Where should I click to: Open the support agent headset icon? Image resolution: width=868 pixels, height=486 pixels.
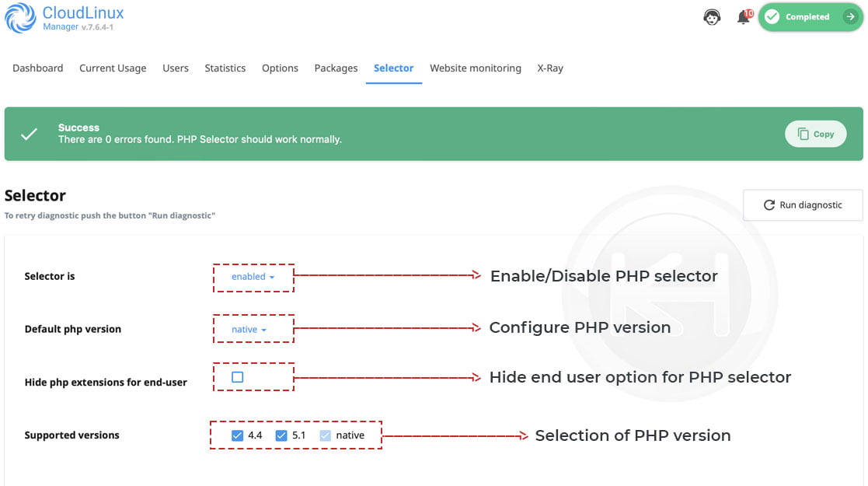[x=711, y=17]
